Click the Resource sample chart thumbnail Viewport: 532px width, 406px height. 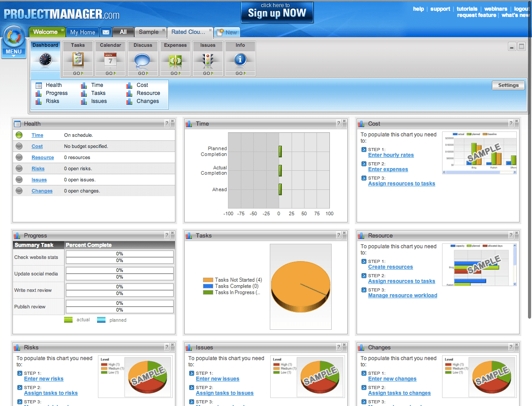pyautogui.click(x=479, y=265)
